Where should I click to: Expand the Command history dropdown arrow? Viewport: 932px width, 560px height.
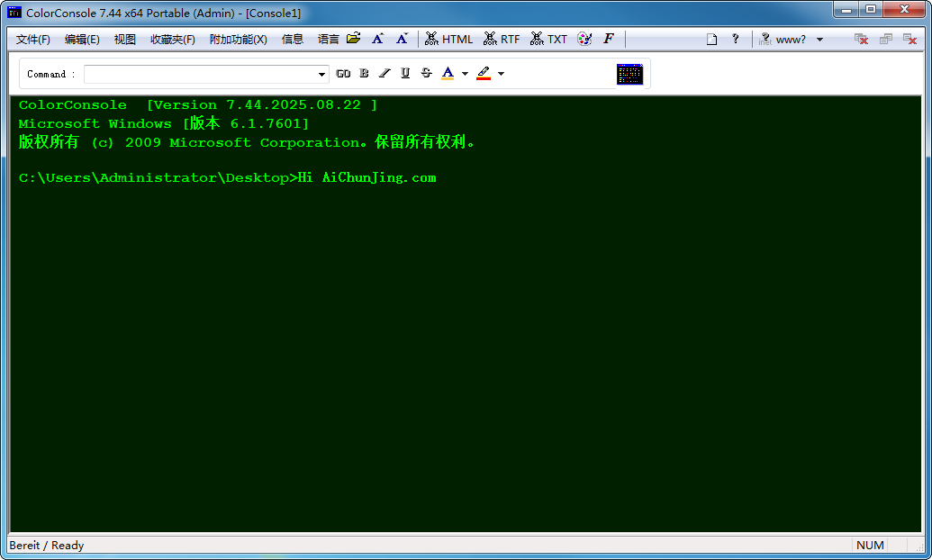(321, 75)
